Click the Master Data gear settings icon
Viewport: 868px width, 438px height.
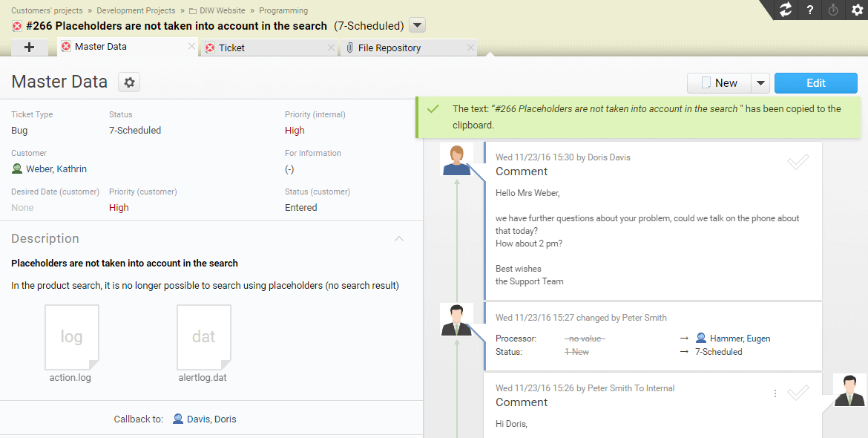[x=129, y=82]
